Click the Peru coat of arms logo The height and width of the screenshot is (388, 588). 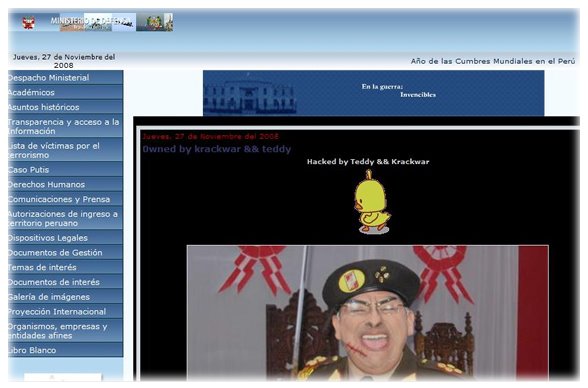click(x=28, y=22)
